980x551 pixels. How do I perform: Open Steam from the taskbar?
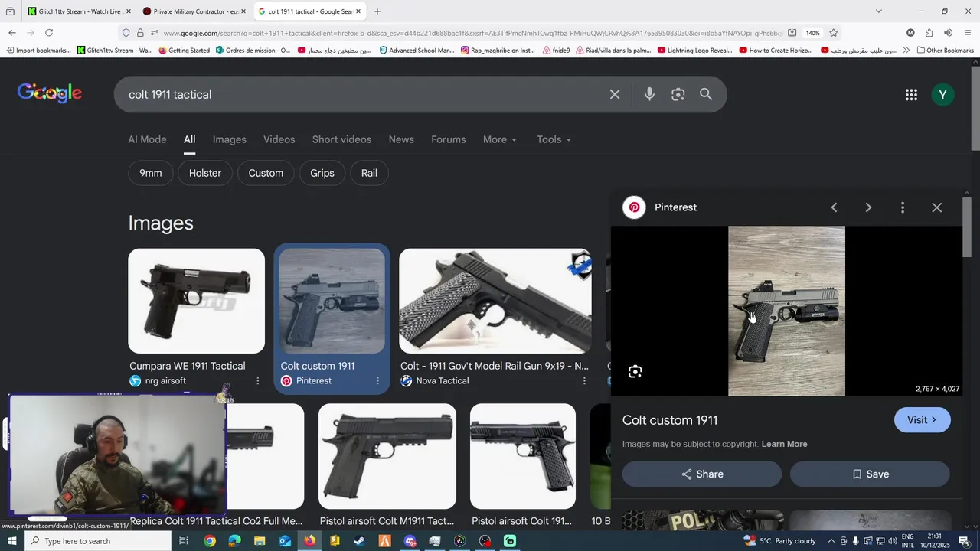pos(359,541)
